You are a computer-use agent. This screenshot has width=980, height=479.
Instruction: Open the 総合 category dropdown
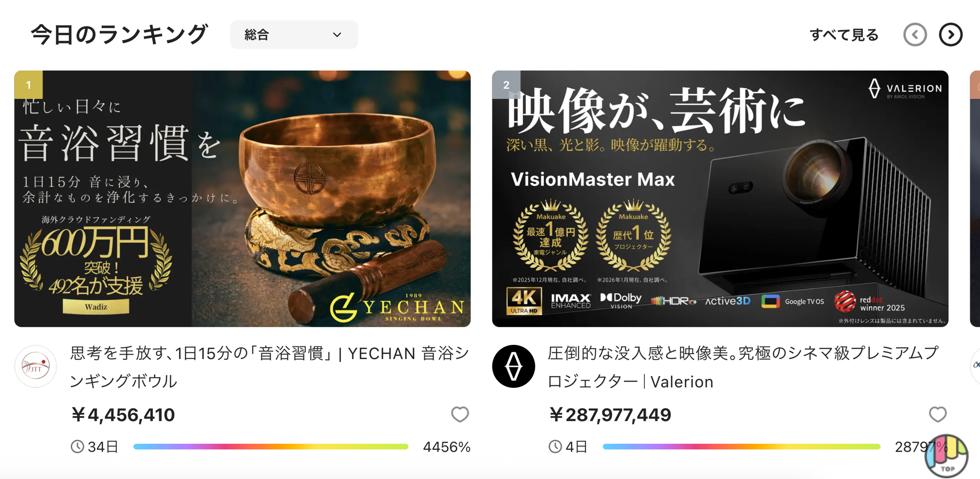point(294,35)
